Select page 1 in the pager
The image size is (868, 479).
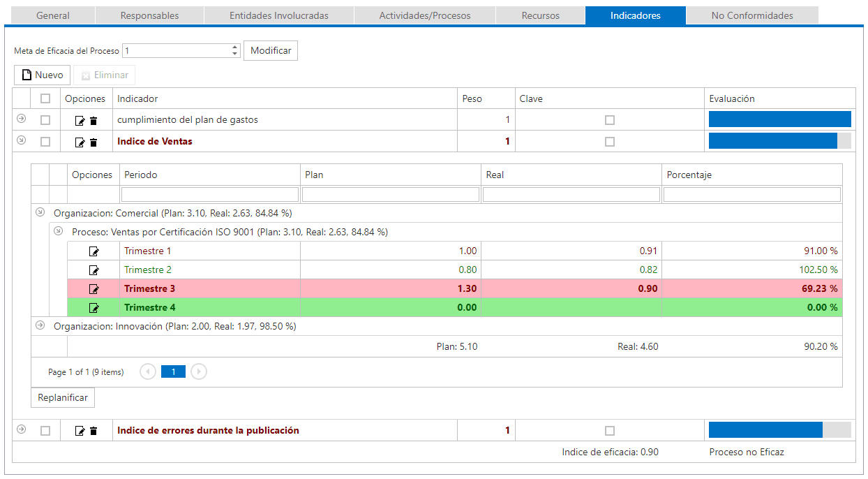click(173, 372)
